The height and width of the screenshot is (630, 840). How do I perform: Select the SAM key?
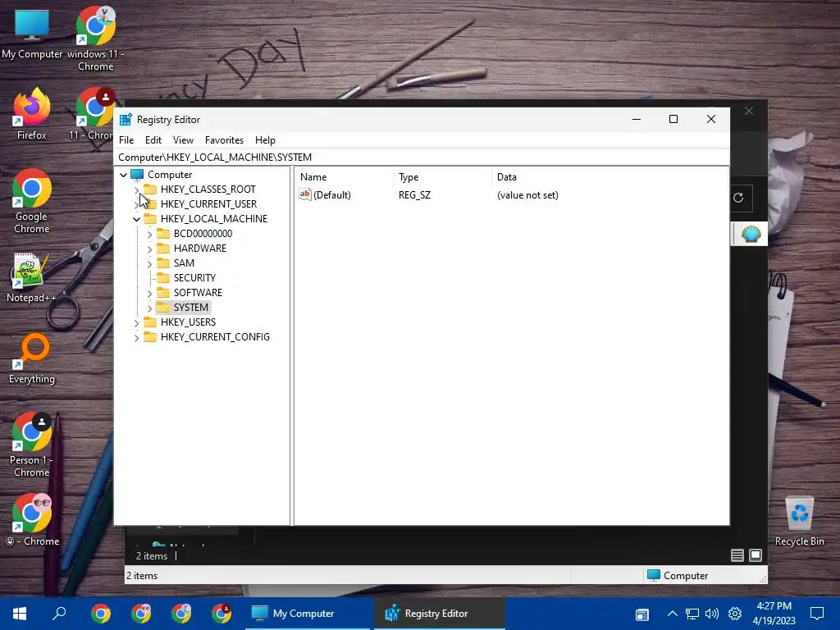click(184, 263)
